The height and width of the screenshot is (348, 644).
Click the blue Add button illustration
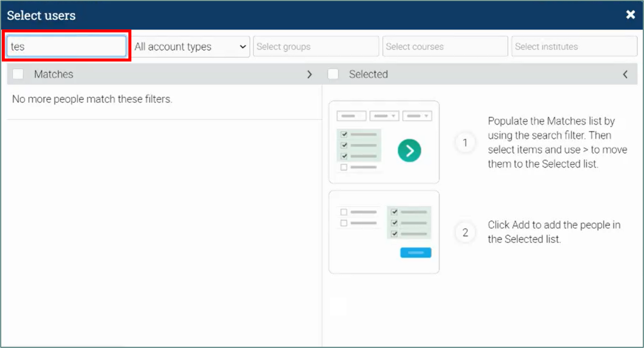[x=415, y=253]
